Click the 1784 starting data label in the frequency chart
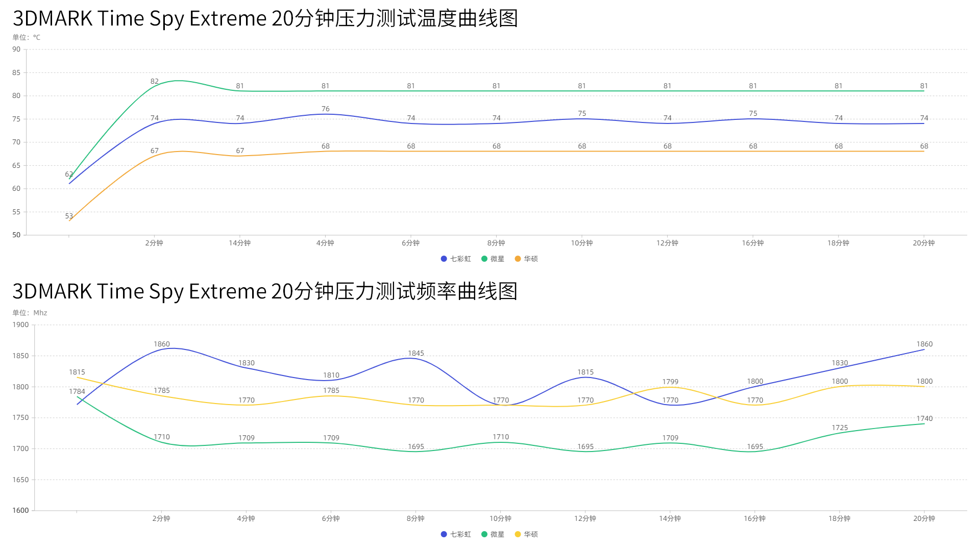 click(77, 391)
